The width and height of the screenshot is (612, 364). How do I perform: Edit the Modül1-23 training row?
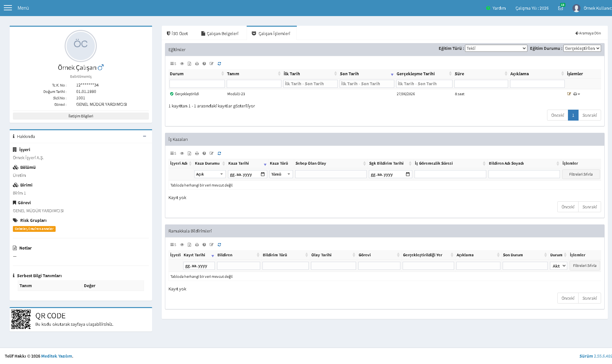[x=569, y=94]
